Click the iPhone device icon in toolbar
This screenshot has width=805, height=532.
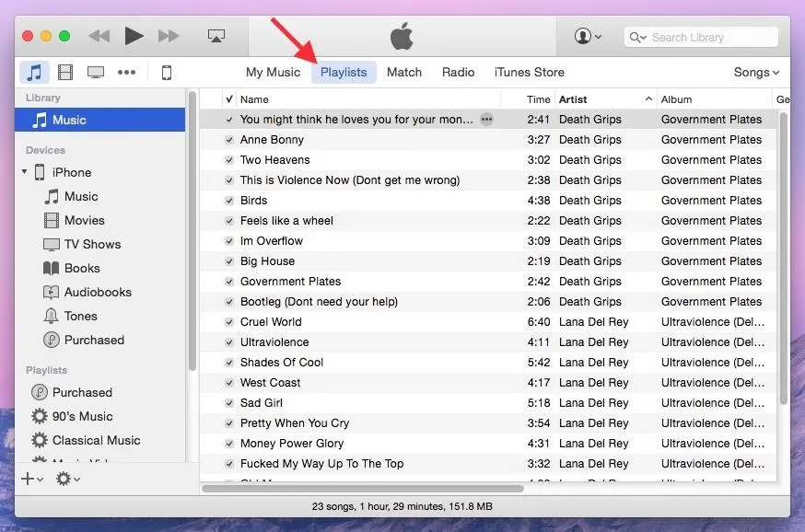167,73
